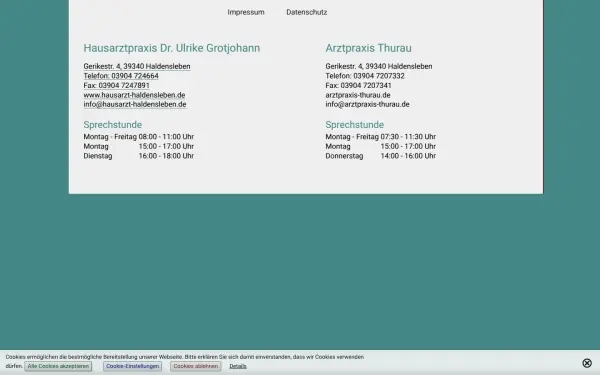Click Fax: 03904 7207341 text
The width and height of the screenshot is (600, 375).
(359, 85)
